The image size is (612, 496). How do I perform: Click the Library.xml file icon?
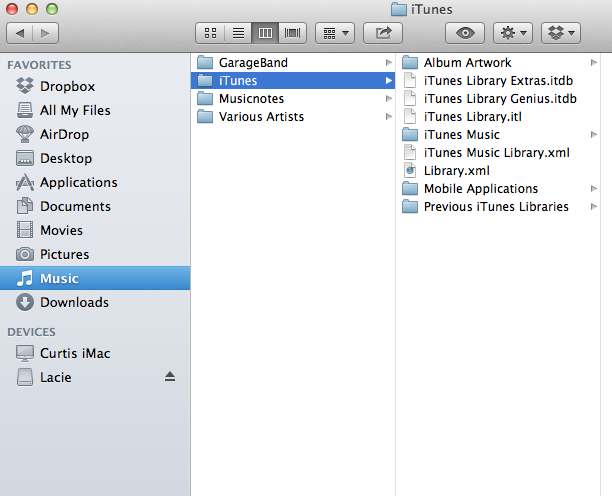(x=410, y=171)
